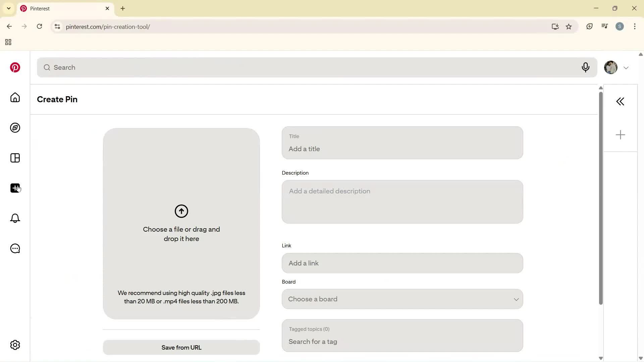Select the Create pin icon in sidebar
This screenshot has height=362, width=644.
tap(15, 188)
